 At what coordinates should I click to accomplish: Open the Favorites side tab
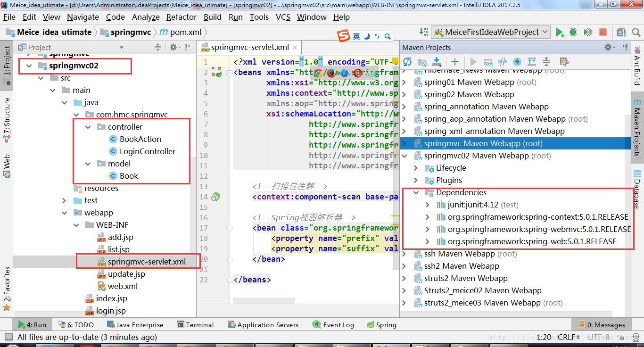pyautogui.click(x=7, y=289)
